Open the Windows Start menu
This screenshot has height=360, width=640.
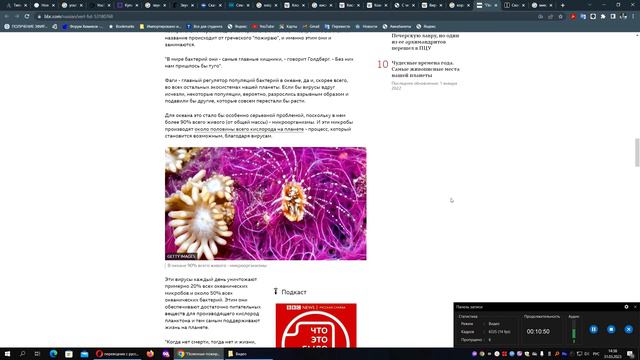(x=7, y=354)
